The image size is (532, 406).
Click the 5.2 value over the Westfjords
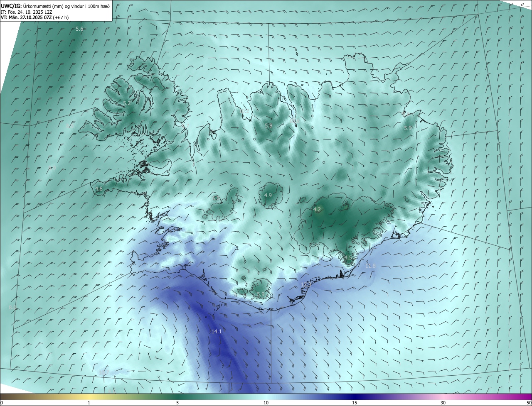click(127, 103)
